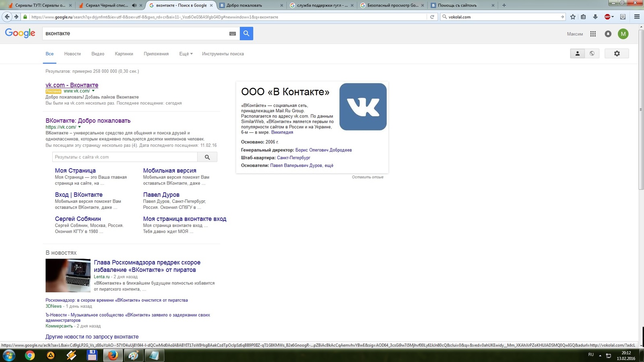Viewport: 644px width, 362px height.
Task: Open the downloads arrow icon
Action: [x=595, y=17]
